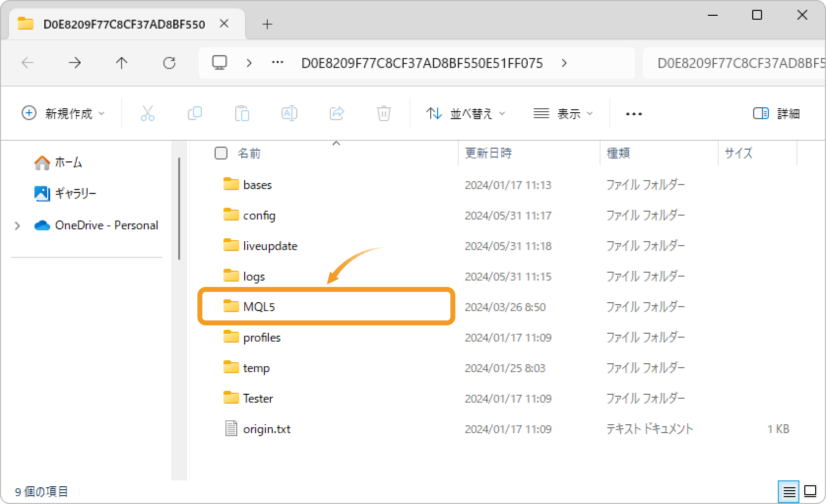Close the D0E8209F77C8CF37AD8BF550 tab
This screenshot has height=504, width=826.
(x=224, y=24)
